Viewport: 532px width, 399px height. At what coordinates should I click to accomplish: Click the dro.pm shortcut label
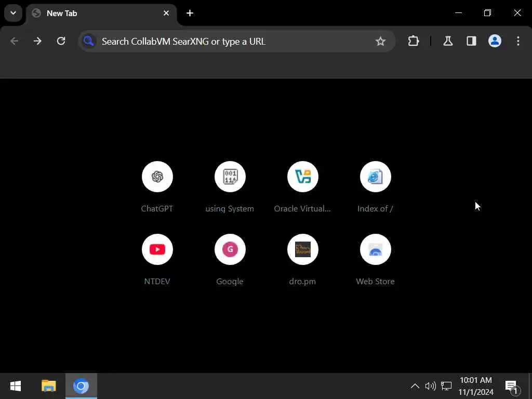click(302, 281)
